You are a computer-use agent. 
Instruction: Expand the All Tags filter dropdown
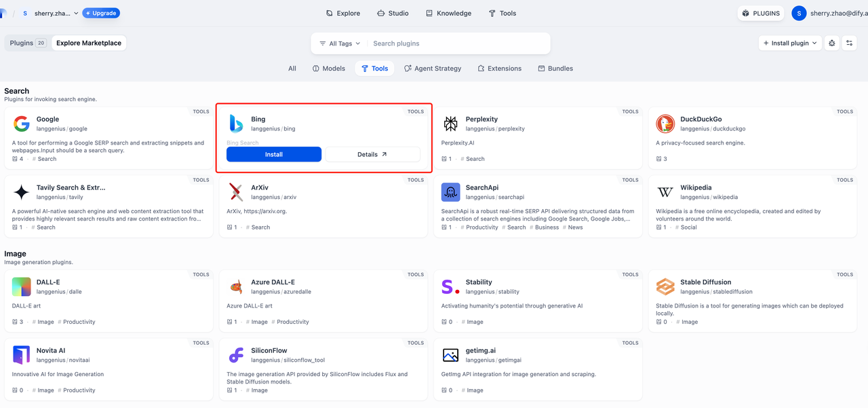pos(340,43)
